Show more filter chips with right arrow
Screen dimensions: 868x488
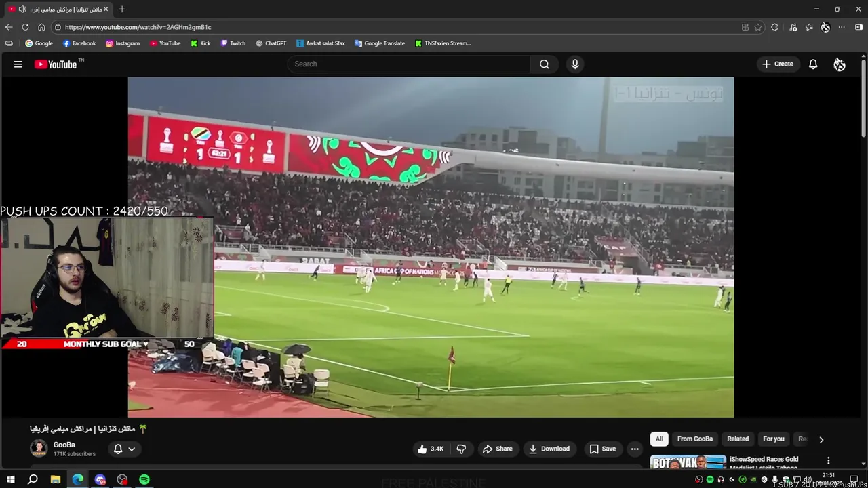pyautogui.click(x=821, y=439)
